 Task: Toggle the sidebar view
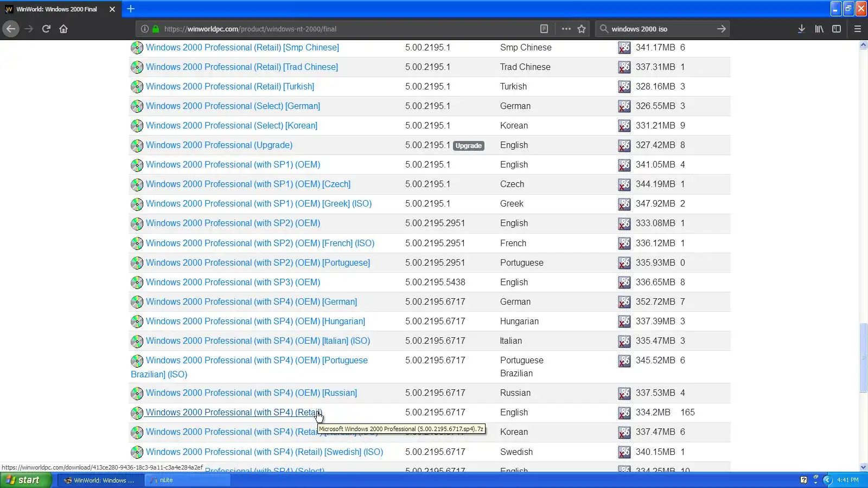click(x=837, y=29)
